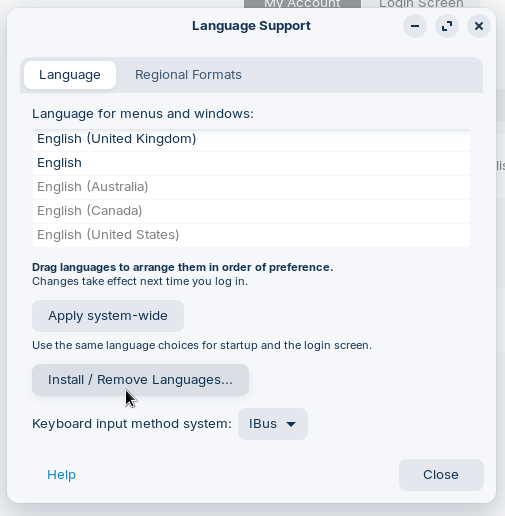Image resolution: width=505 pixels, height=516 pixels.
Task: Choose English (Australia) from the list
Action: (251, 187)
